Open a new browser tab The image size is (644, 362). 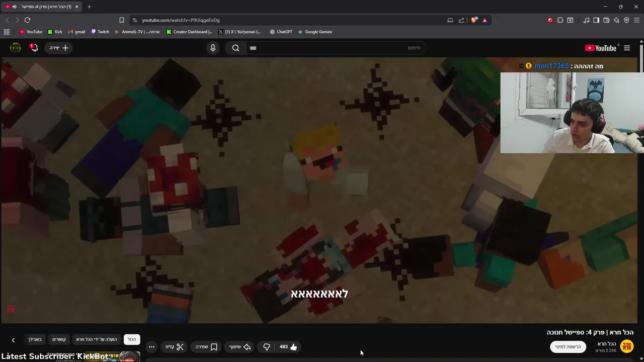coord(89,7)
